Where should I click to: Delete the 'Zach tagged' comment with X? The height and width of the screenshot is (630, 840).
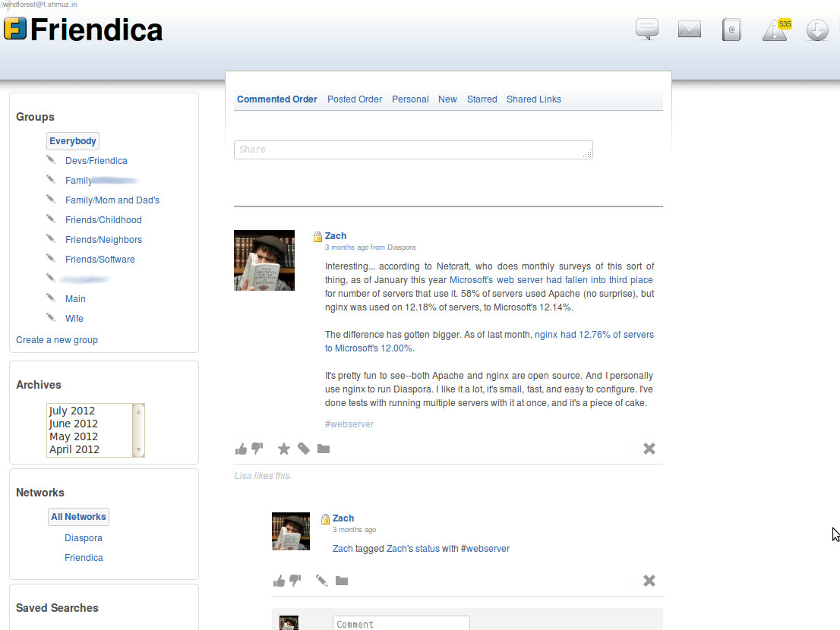pyautogui.click(x=649, y=581)
